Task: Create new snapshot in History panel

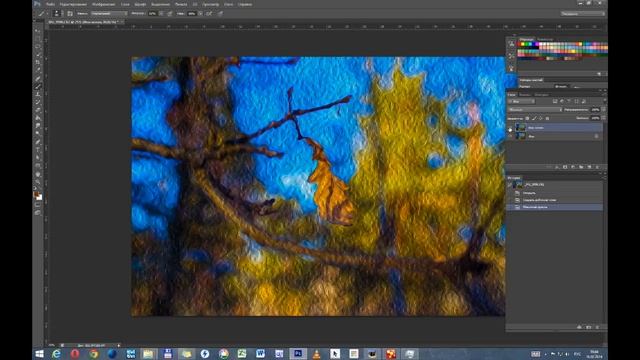Action: [588, 327]
